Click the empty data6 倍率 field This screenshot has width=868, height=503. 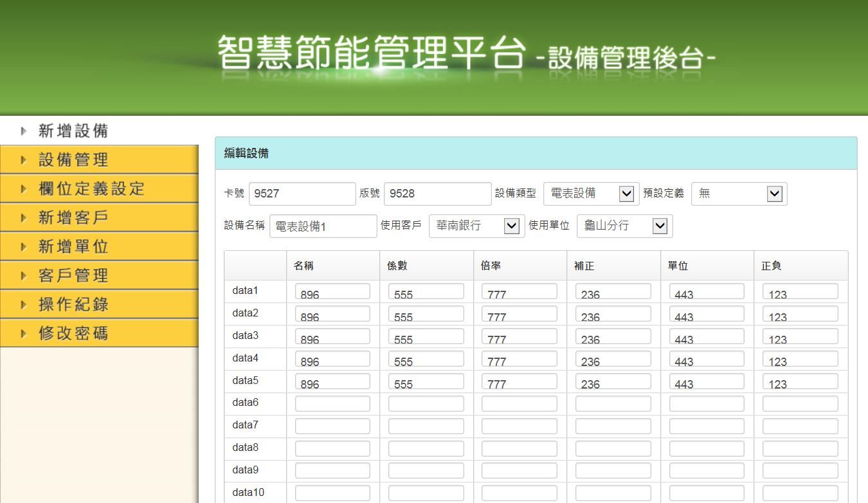[x=520, y=404]
